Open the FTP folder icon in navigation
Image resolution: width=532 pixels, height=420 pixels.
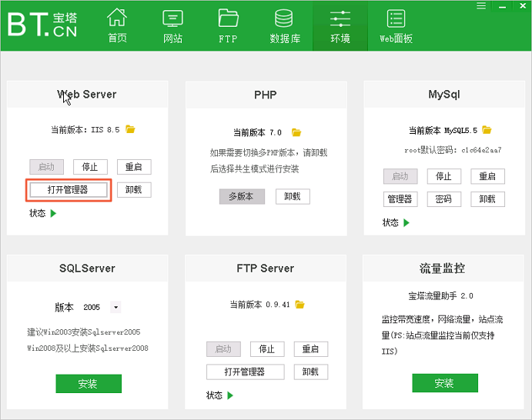click(x=228, y=18)
